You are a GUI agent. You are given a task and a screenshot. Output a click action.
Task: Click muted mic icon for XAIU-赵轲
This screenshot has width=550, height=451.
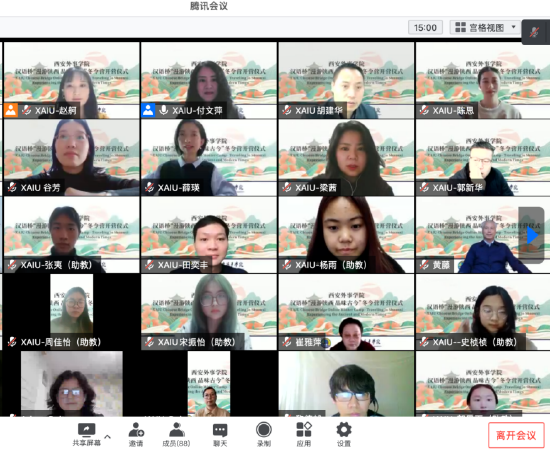coord(26,110)
